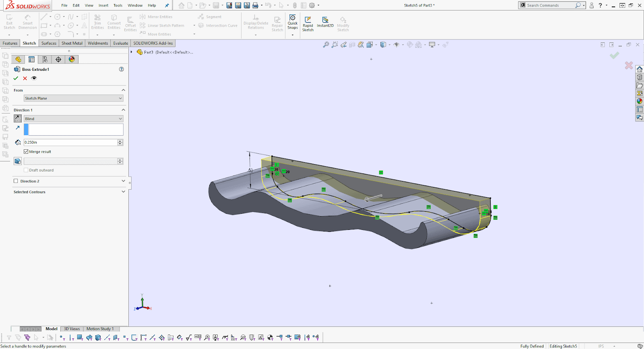Click the Boss-Extrude1 help icon
Image resolution: width=644 pixels, height=349 pixels.
122,69
